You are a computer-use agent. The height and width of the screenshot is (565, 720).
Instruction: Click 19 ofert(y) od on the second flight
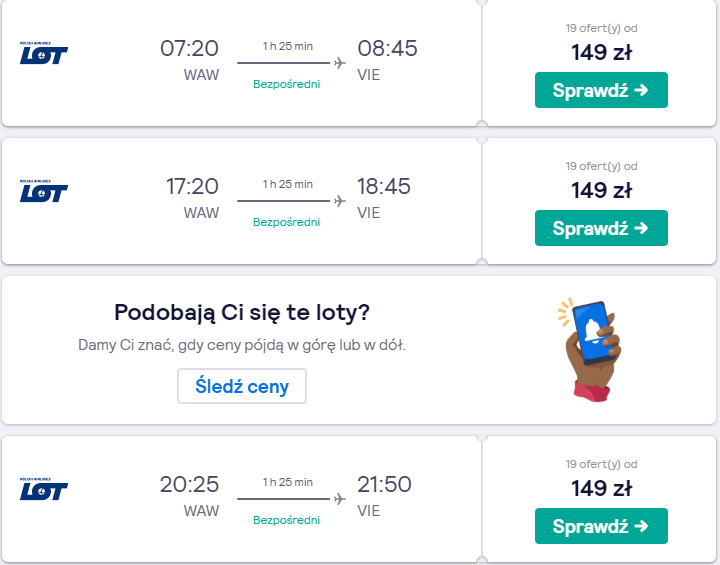coord(602,166)
